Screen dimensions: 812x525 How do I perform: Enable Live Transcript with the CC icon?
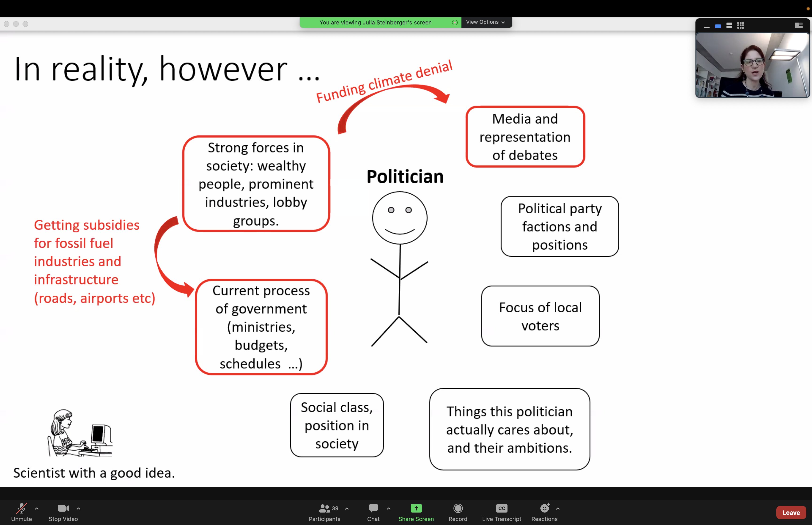(x=502, y=508)
